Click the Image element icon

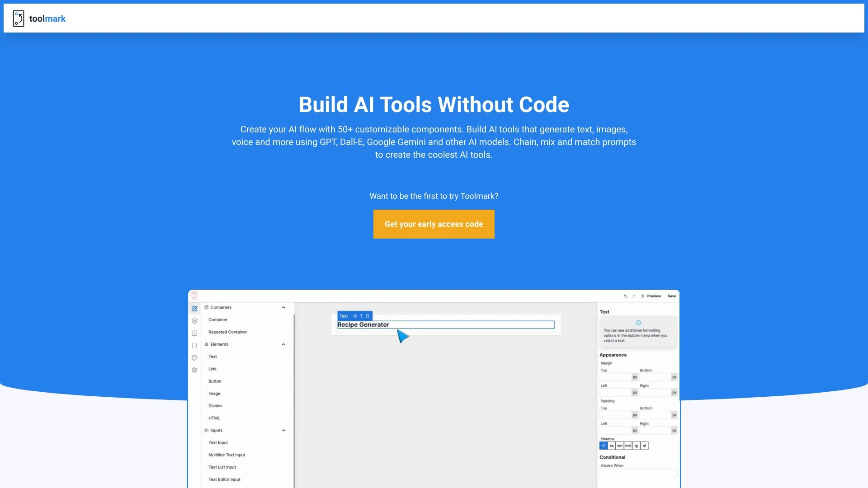tap(214, 393)
